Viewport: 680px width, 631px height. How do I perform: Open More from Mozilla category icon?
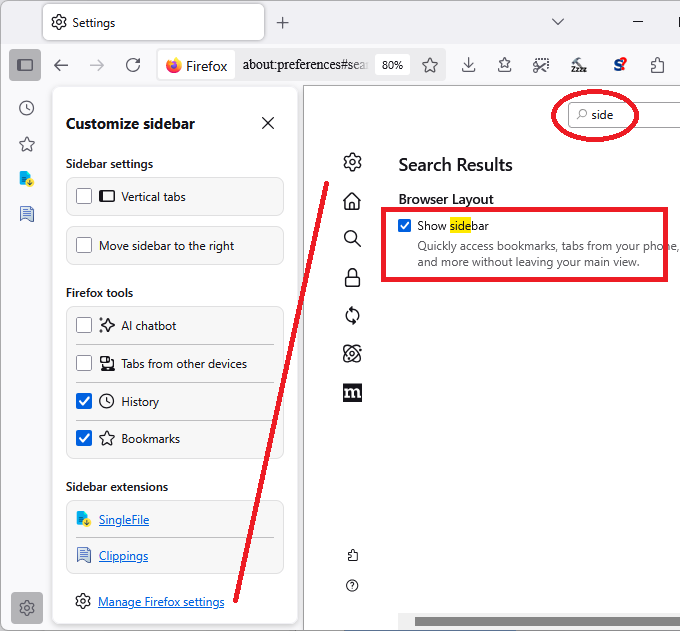[352, 393]
